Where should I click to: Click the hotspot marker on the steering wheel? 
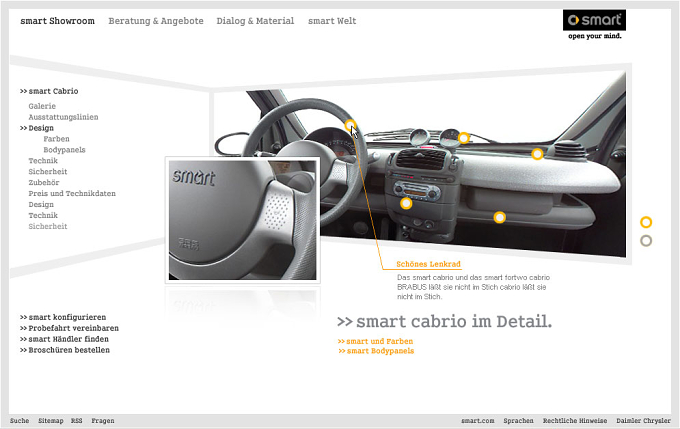coord(350,126)
